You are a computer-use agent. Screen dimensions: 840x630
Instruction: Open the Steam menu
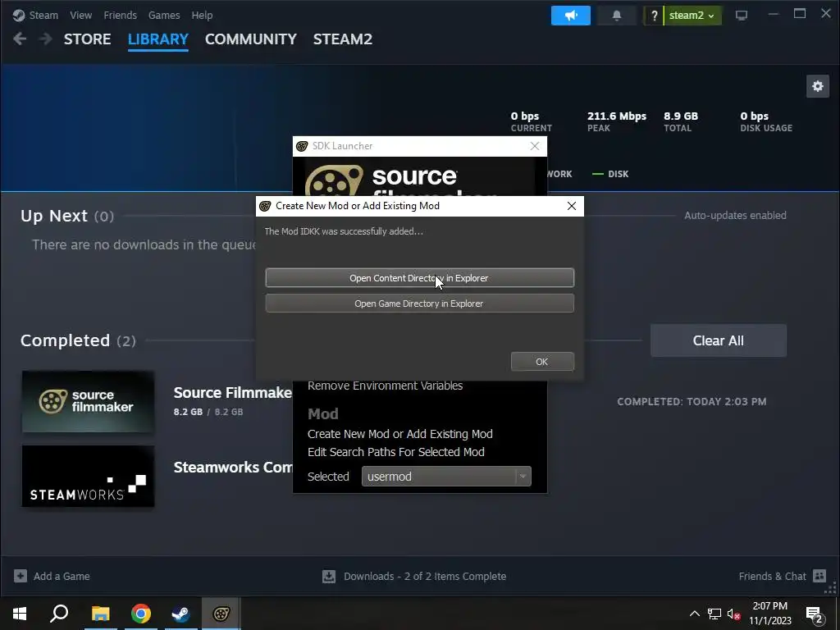point(43,15)
